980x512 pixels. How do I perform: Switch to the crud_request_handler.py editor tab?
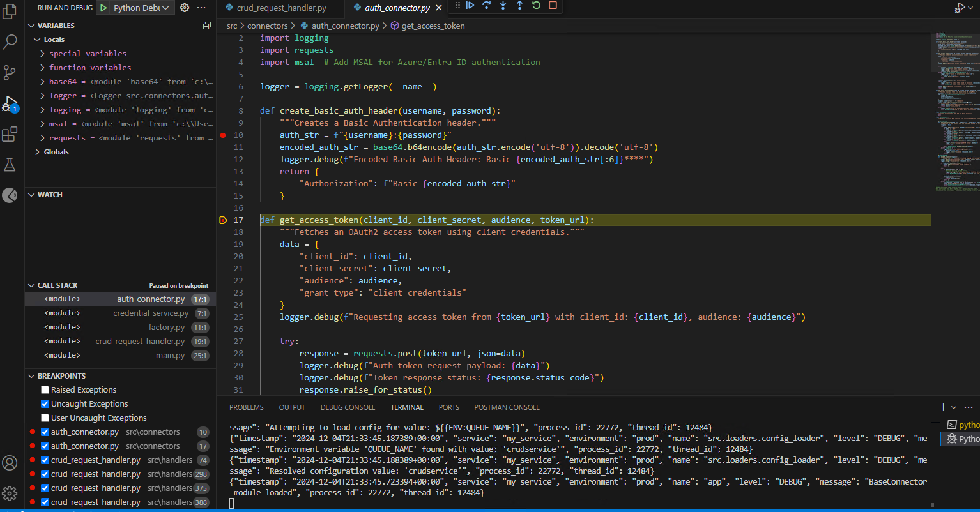281,8
